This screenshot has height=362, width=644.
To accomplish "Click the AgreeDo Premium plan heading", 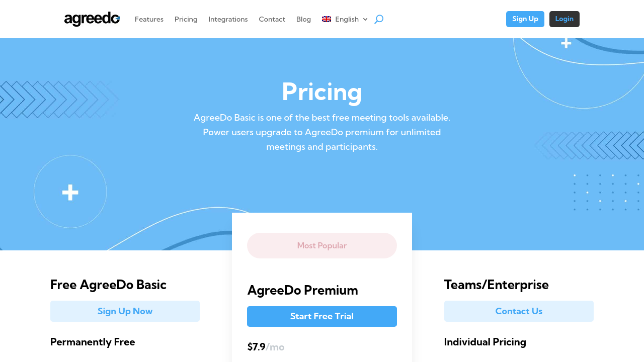I will click(x=302, y=290).
